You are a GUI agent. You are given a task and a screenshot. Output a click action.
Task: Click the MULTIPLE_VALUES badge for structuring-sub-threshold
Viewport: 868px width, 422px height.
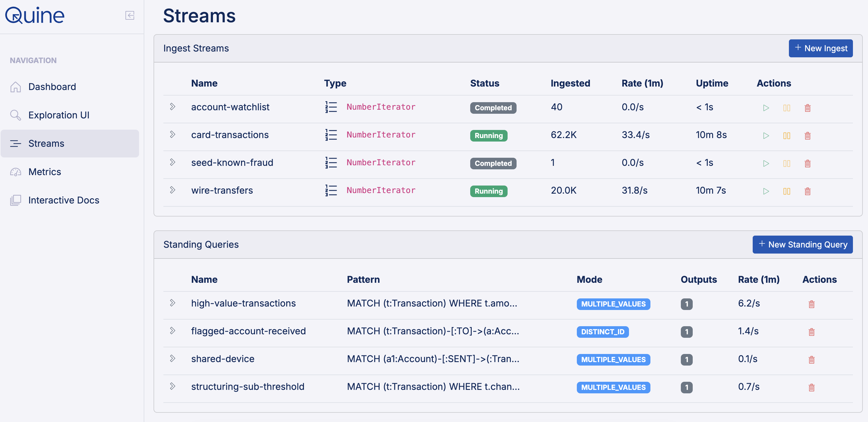coord(613,387)
